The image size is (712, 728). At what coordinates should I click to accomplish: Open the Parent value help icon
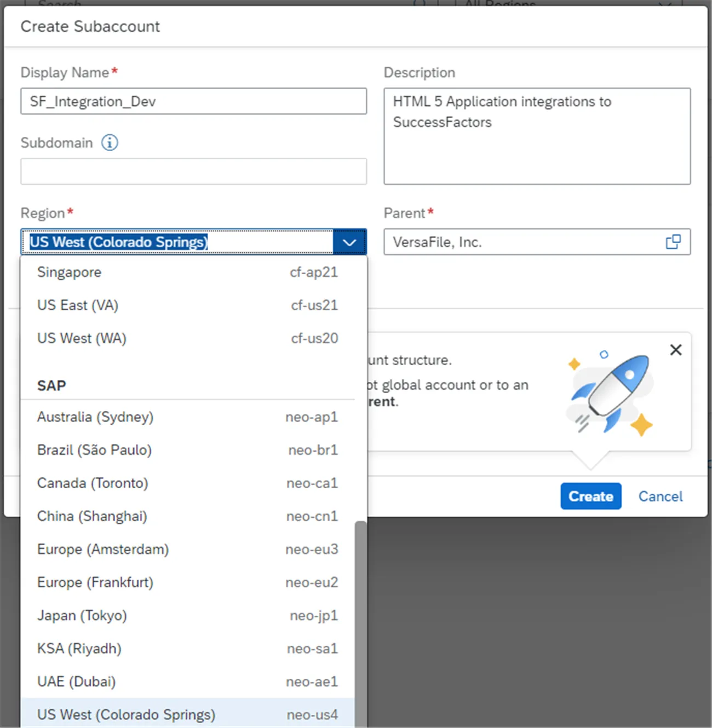(x=673, y=242)
